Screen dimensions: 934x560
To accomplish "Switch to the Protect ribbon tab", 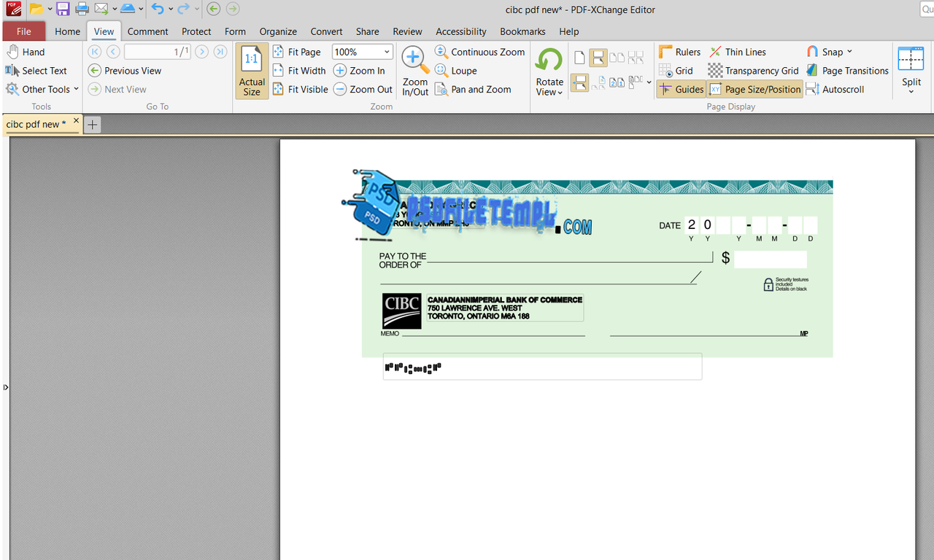I will point(196,31).
